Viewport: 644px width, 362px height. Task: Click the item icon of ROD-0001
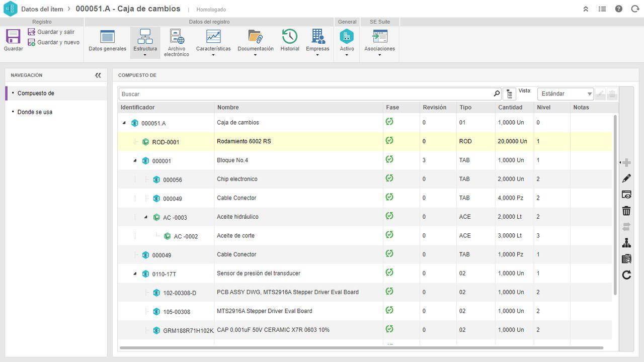pyautogui.click(x=145, y=142)
